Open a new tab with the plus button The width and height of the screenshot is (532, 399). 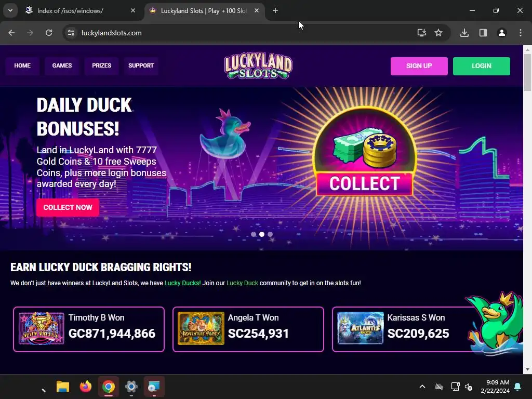(x=275, y=11)
